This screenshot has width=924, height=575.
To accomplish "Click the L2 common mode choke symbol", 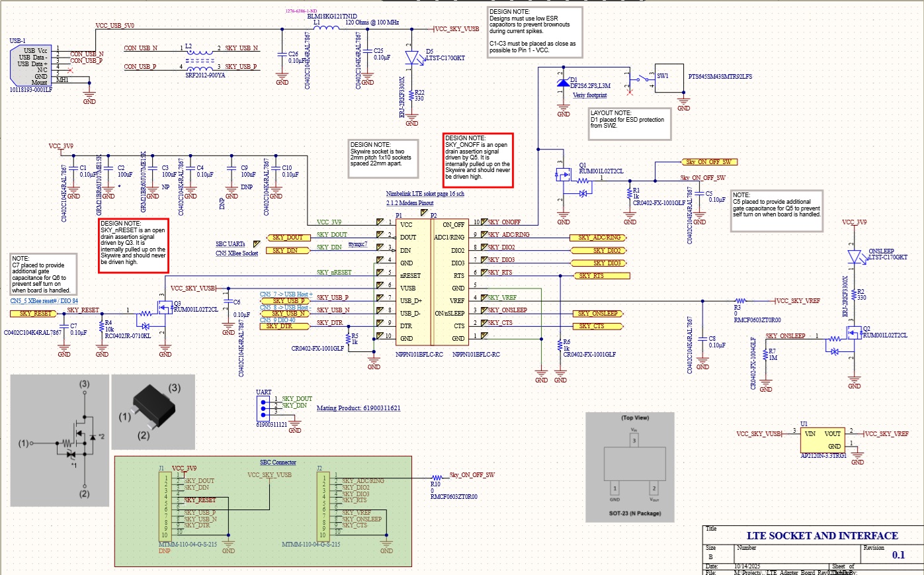I will pos(200,58).
